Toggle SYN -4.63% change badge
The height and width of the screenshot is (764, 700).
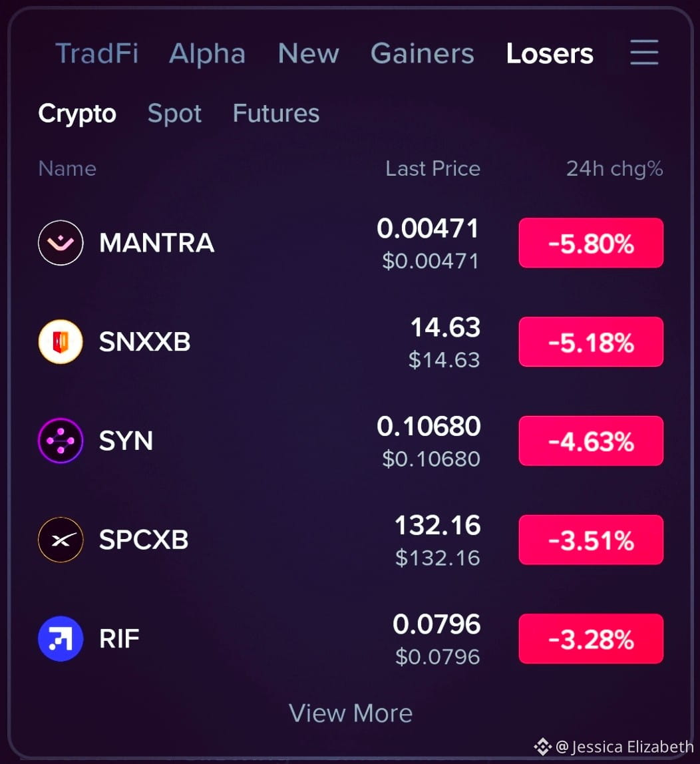591,441
